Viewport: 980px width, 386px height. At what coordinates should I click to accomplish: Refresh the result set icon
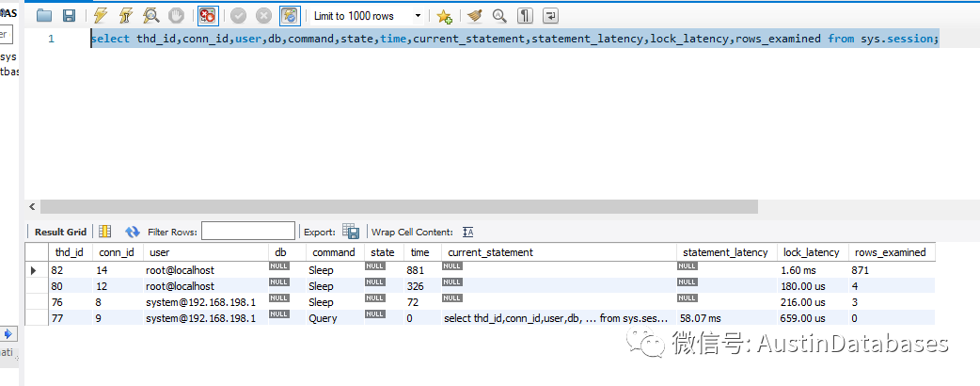(133, 232)
